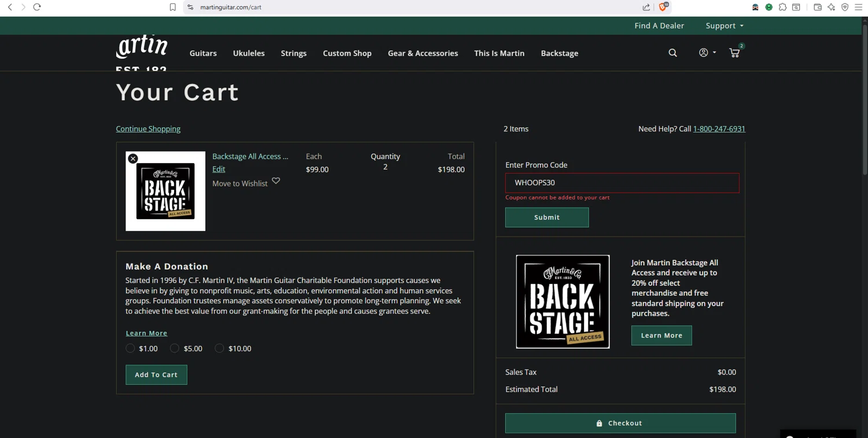Click the '2 Items' count text
This screenshot has height=438, width=868.
[x=516, y=128]
